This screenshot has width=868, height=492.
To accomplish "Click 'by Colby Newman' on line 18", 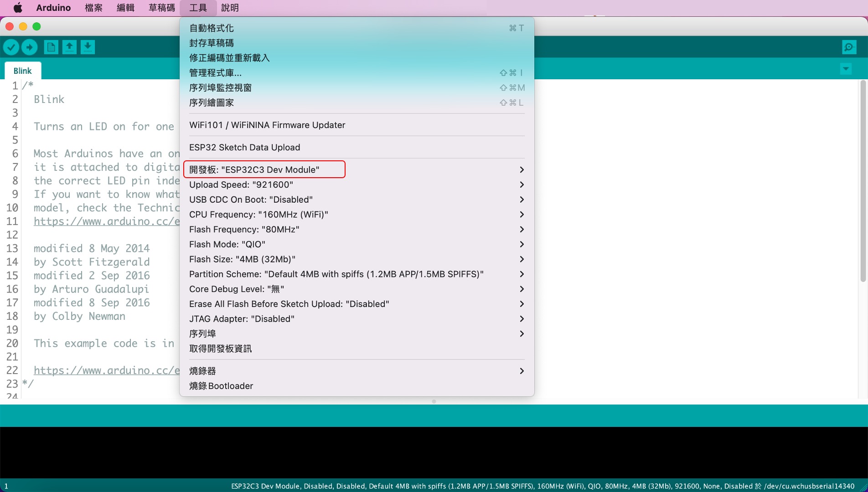I will [79, 316].
